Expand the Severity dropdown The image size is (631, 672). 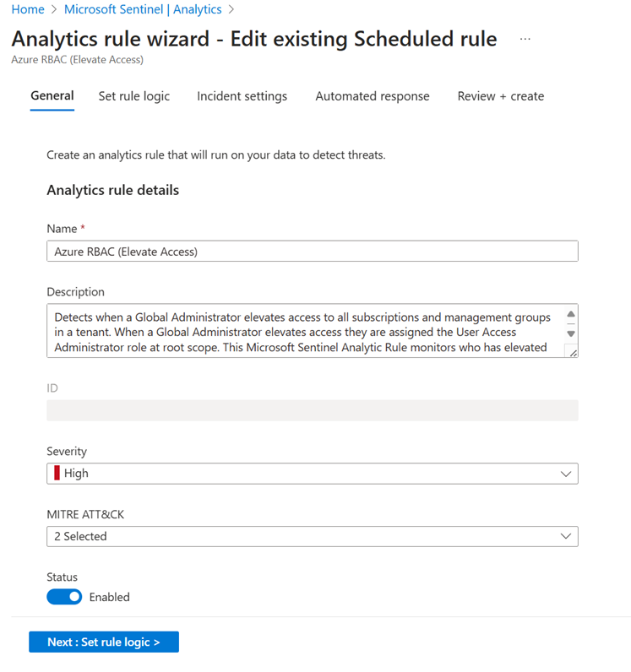312,474
